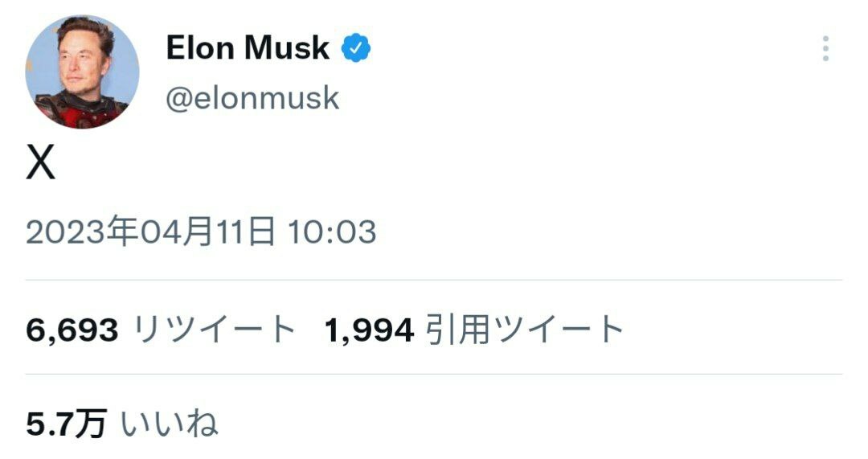
Task: Open the three-dot more options menu
Action: pyautogui.click(x=825, y=49)
